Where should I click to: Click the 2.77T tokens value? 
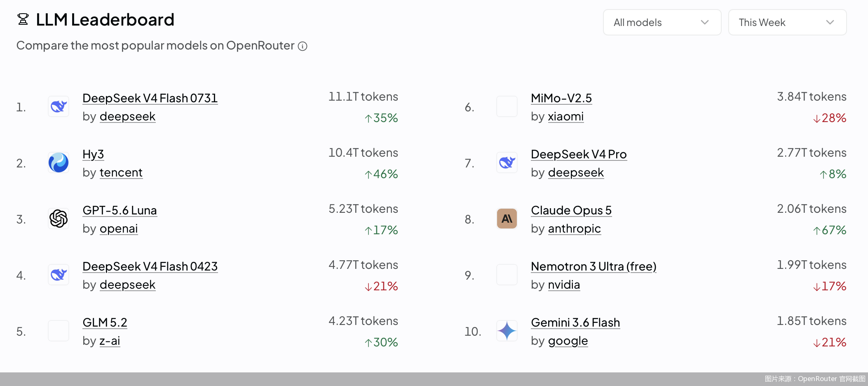pyautogui.click(x=812, y=153)
